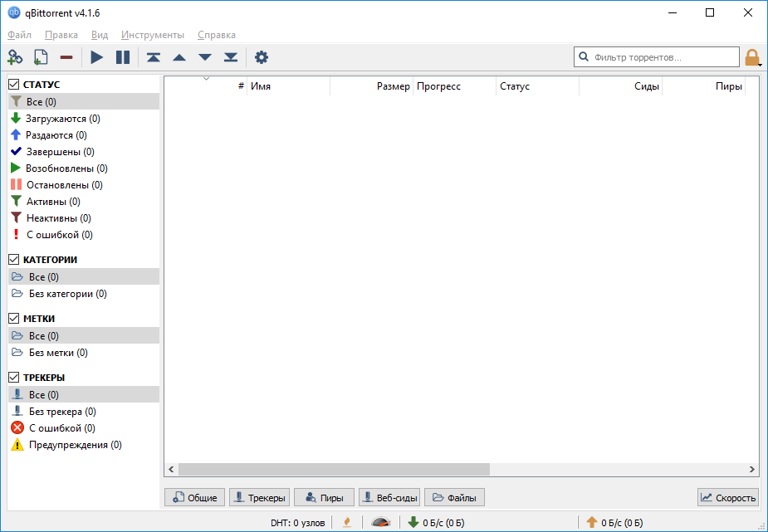Click the remove torrent minus icon

[x=66, y=57]
